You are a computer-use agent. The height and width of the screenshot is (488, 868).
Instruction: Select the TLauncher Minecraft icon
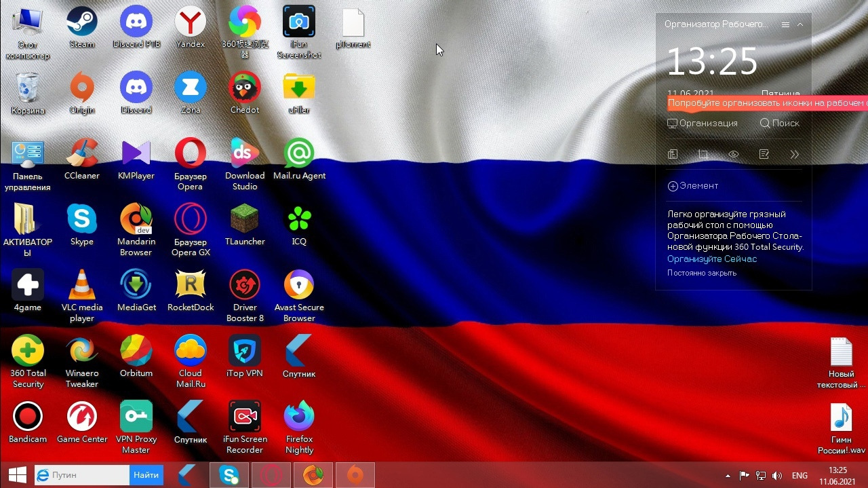coord(245,225)
